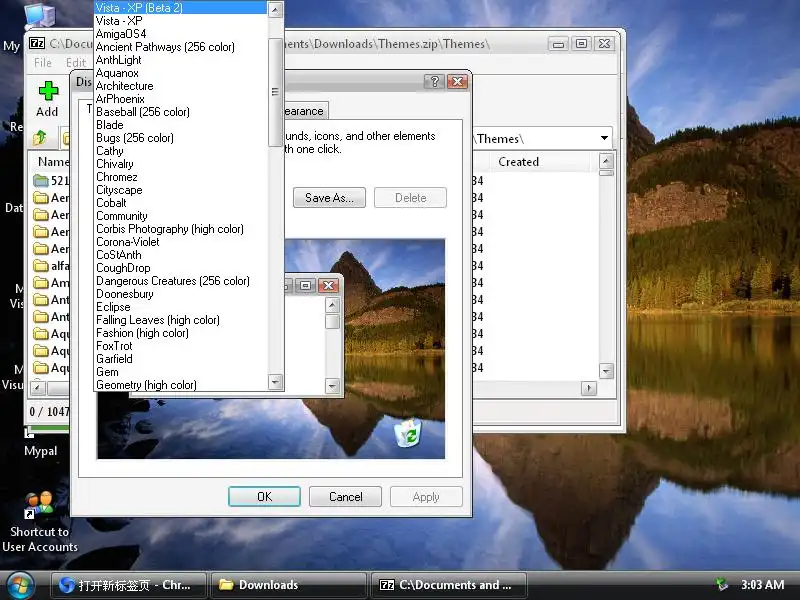Screen dimensions: 800x600
Task: Choose the Vista - XP theme entry
Action: (x=181, y=21)
